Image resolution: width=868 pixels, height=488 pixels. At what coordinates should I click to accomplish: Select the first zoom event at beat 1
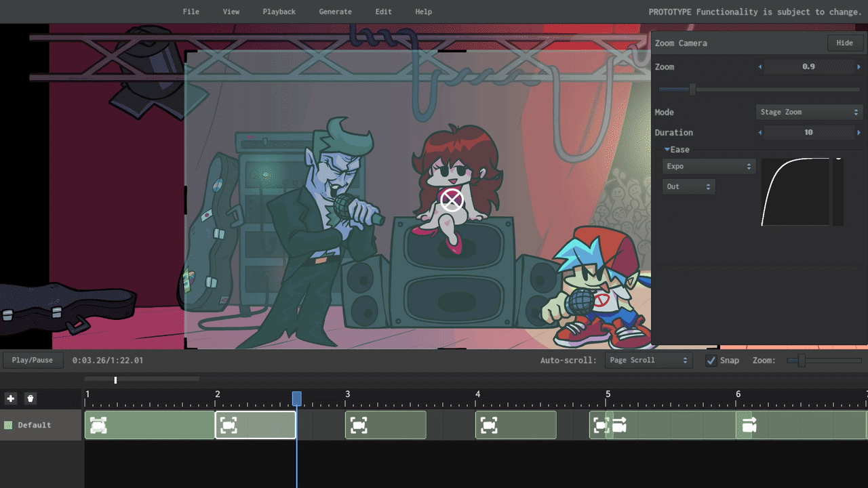(x=98, y=425)
